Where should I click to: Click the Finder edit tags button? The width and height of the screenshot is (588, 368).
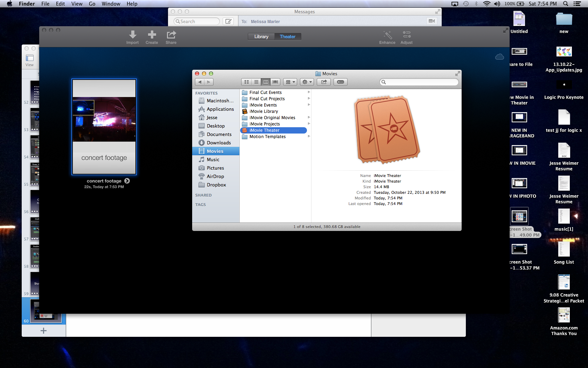pyautogui.click(x=341, y=82)
